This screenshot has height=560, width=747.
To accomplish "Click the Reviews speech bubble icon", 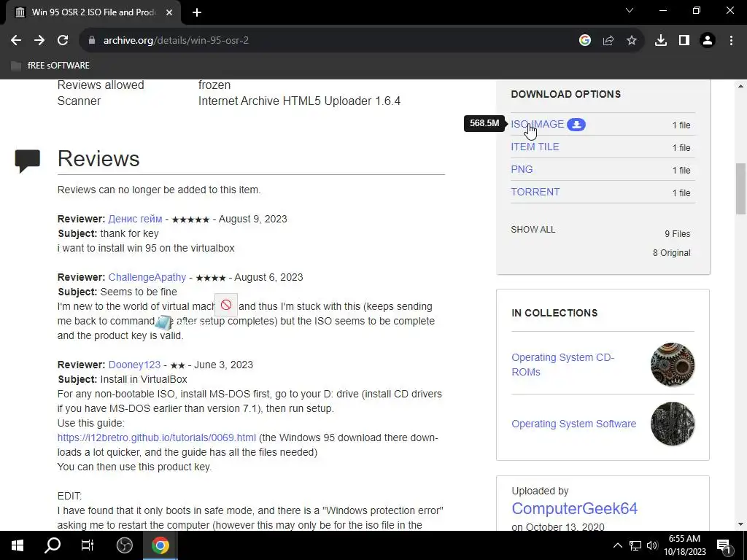I will (28, 161).
